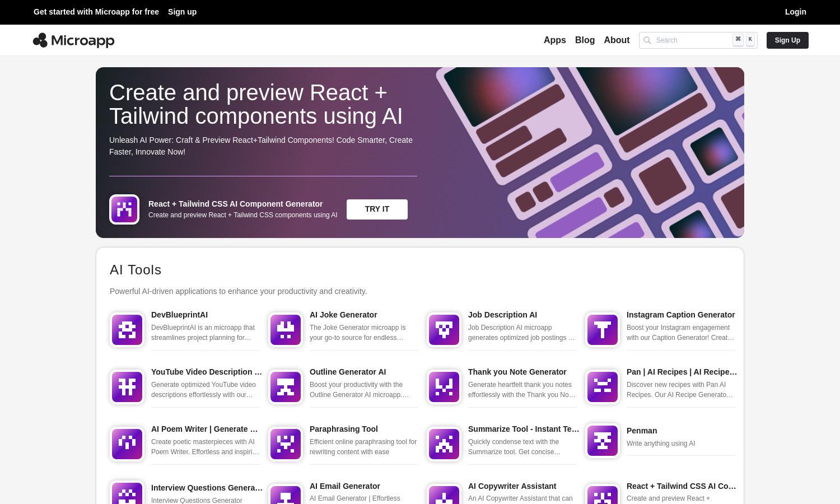Image resolution: width=840 pixels, height=504 pixels.
Task: Open the AI Poem Writer icon
Action: pyautogui.click(x=127, y=444)
